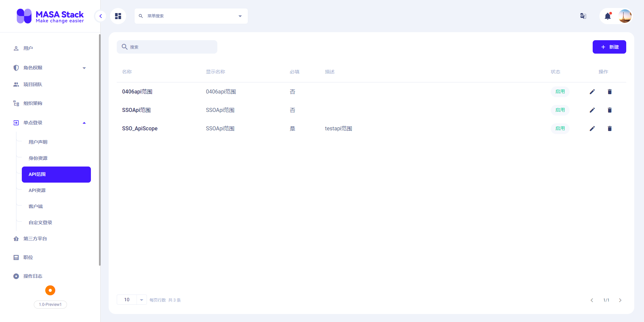Switch to the API资源 menu item
This screenshot has height=322, width=644.
coord(37,190)
